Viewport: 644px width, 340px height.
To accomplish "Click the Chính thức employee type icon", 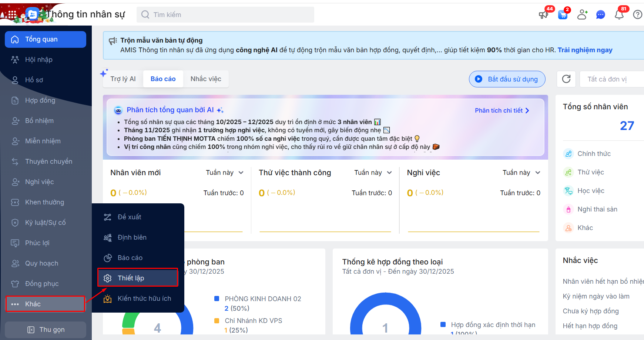I will (x=568, y=154).
